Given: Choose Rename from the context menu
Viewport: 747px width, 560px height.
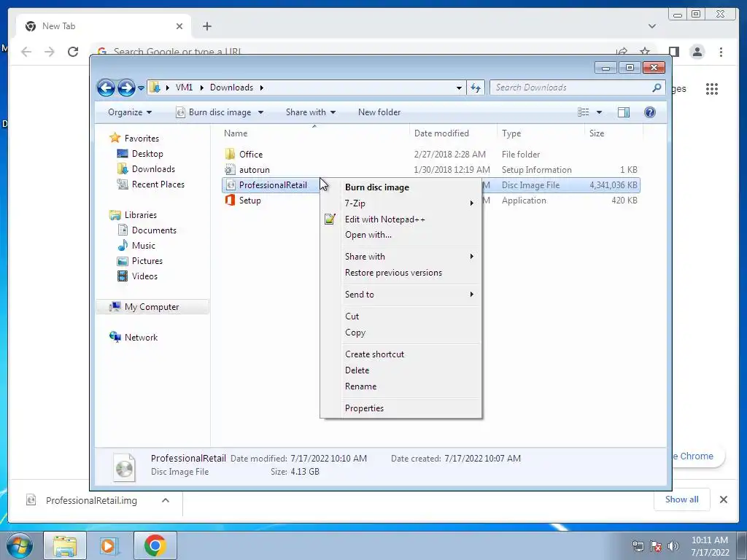Looking at the screenshot, I should [360, 386].
